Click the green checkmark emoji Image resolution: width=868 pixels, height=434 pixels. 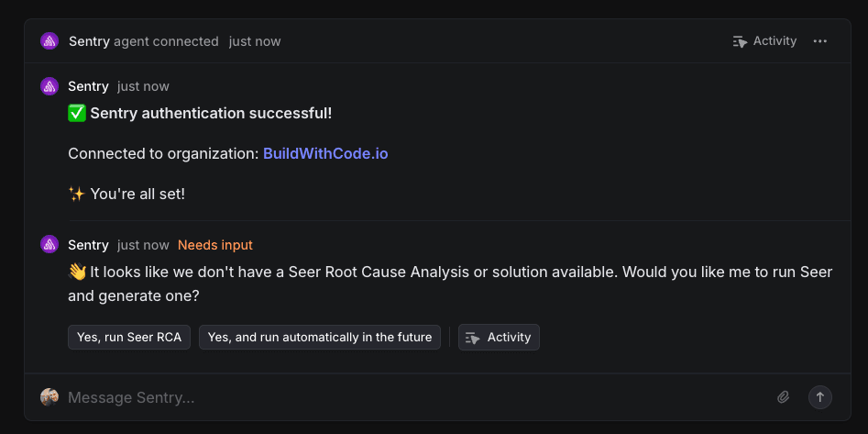click(77, 113)
